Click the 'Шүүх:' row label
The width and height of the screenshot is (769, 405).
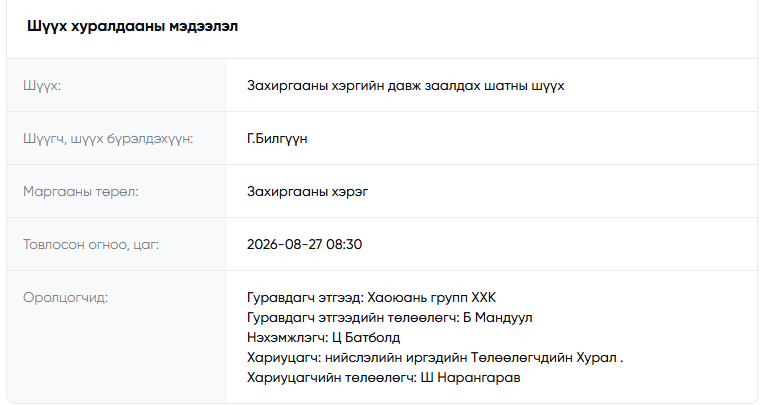[42, 86]
